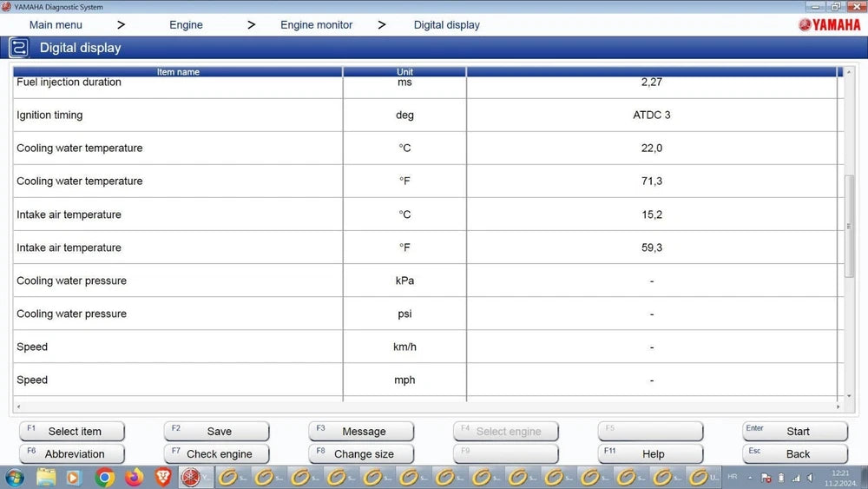Go to Main menu breadcrumb
Image resolution: width=868 pixels, height=489 pixels.
pos(56,25)
